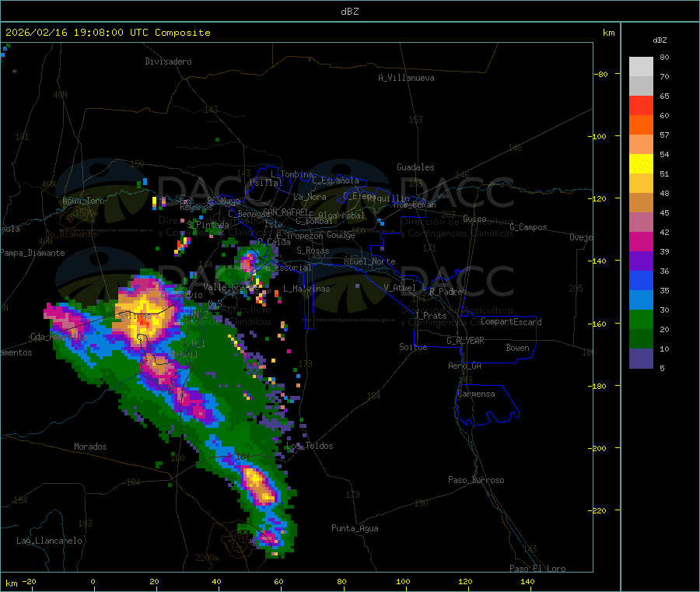This screenshot has height=592, width=700.
Task: Click the '-20' km horizontal axis tick
Action: click(x=30, y=581)
